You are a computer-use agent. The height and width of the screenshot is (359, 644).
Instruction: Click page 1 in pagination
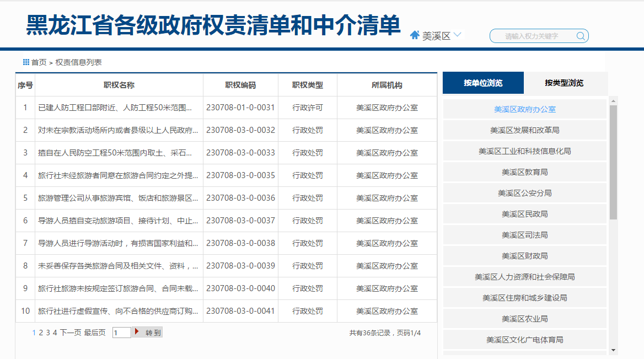tap(34, 333)
